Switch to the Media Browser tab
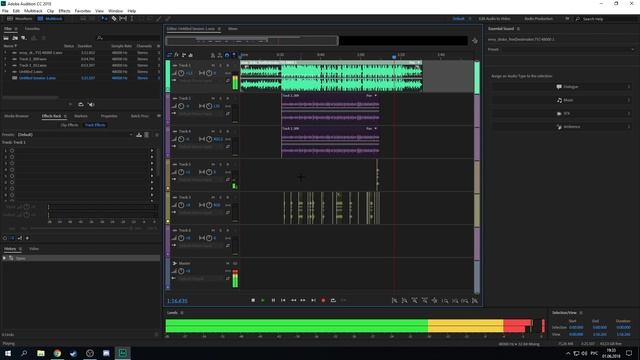This screenshot has height=360, width=640. click(x=16, y=116)
